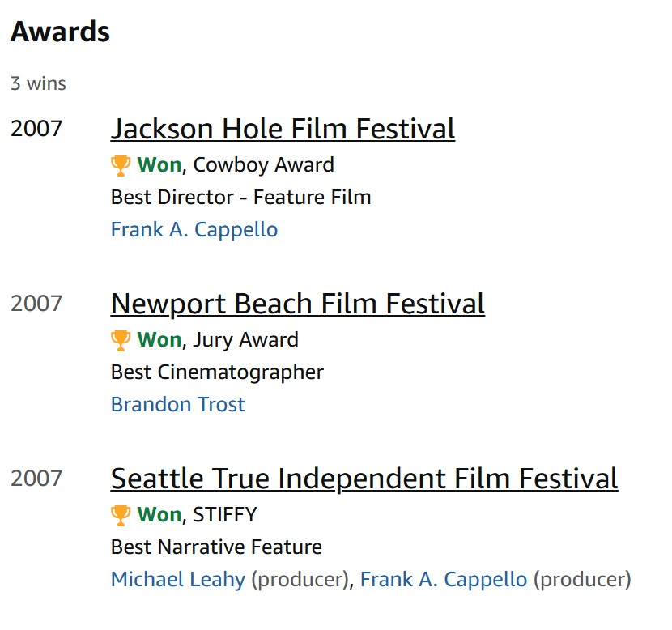This screenshot has height=630, width=672.
Task: Click the trophy icon beside STIFFY
Action: [x=120, y=515]
